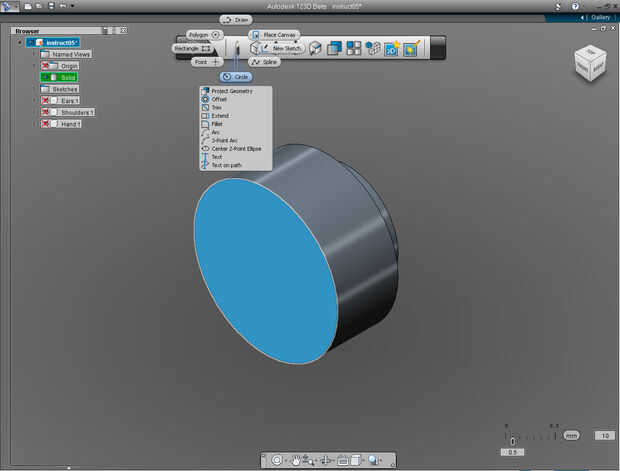Click the Zoom icon in bottom bar

point(308,460)
